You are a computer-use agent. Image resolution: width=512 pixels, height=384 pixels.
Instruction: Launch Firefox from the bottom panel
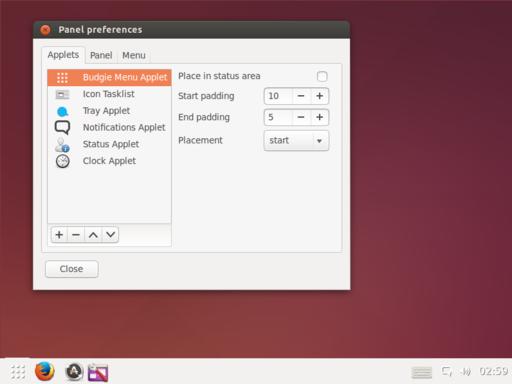click(x=45, y=371)
